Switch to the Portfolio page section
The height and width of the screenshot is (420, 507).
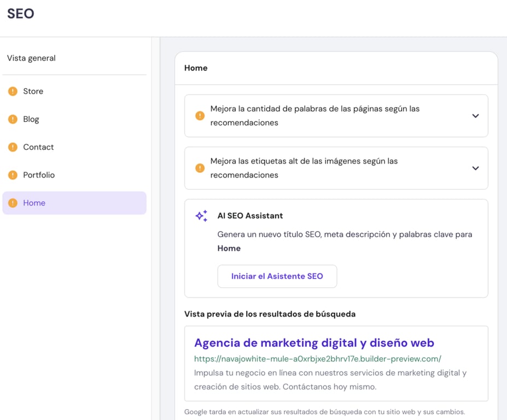point(38,174)
